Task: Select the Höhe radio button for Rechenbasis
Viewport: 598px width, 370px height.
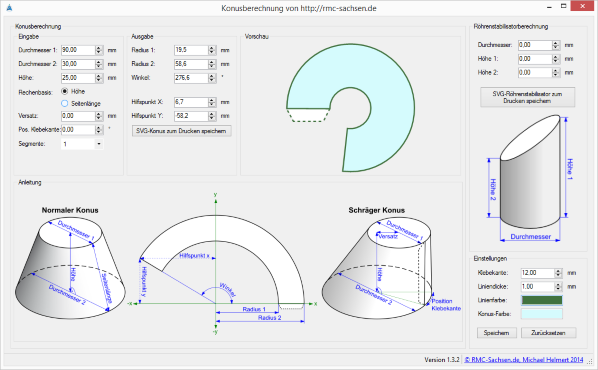Action: (64, 91)
